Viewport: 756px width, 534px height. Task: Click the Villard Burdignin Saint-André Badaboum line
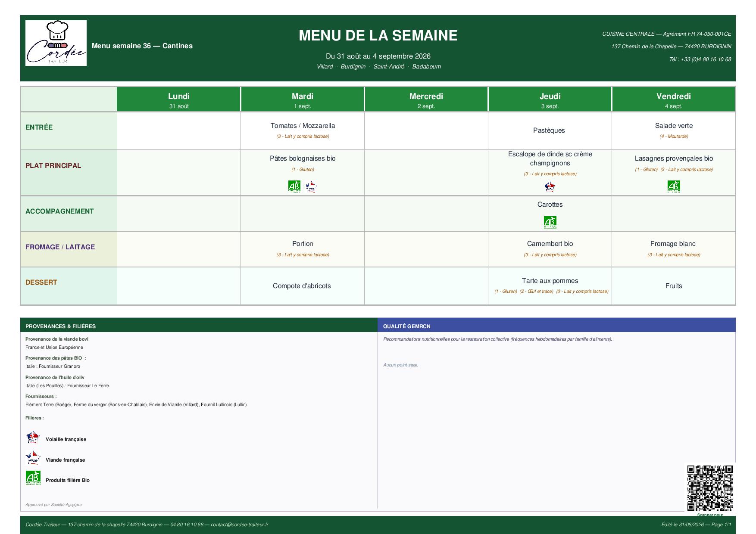pos(378,67)
